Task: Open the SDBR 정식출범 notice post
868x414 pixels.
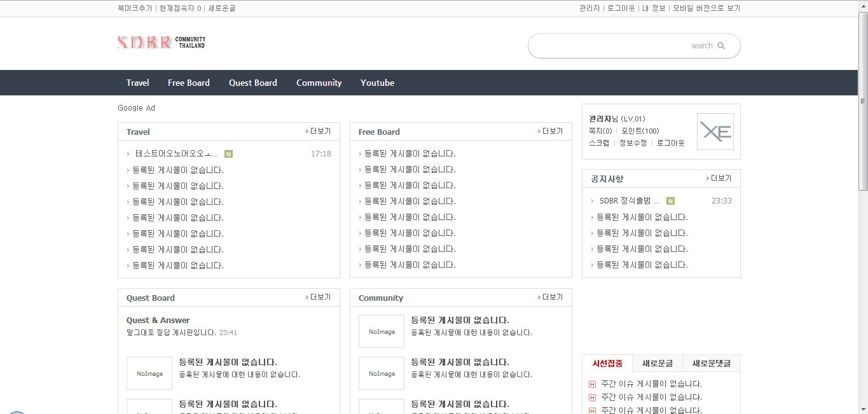Action: pos(630,201)
